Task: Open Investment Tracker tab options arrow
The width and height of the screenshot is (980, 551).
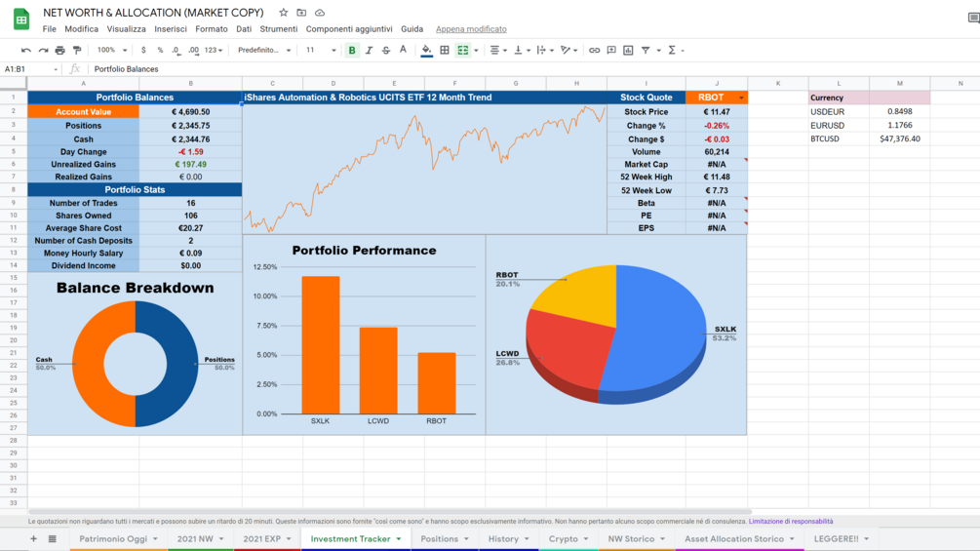Action: click(x=399, y=539)
